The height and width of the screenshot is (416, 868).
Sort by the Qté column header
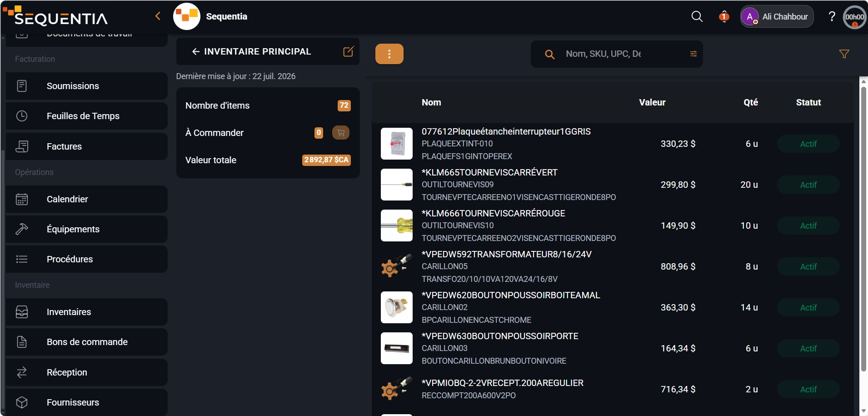(751, 103)
